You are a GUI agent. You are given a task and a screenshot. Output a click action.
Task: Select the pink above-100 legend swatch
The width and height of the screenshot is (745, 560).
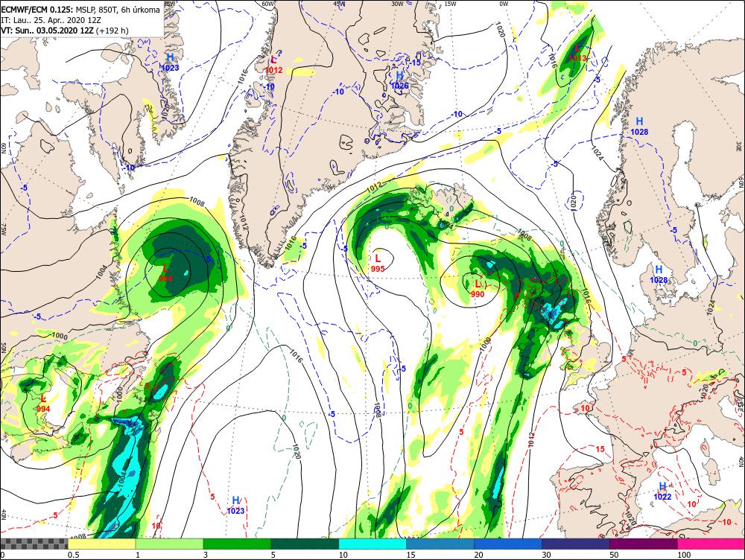pos(711,544)
